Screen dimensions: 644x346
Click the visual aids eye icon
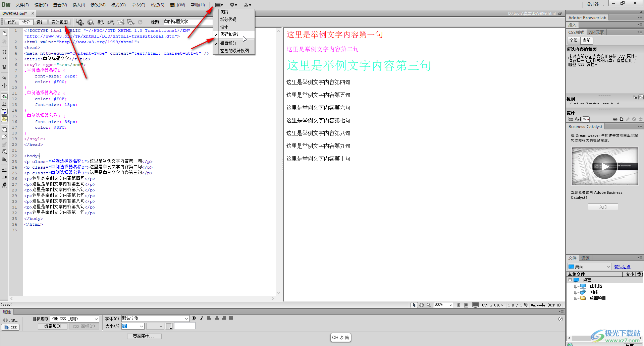click(x=131, y=22)
